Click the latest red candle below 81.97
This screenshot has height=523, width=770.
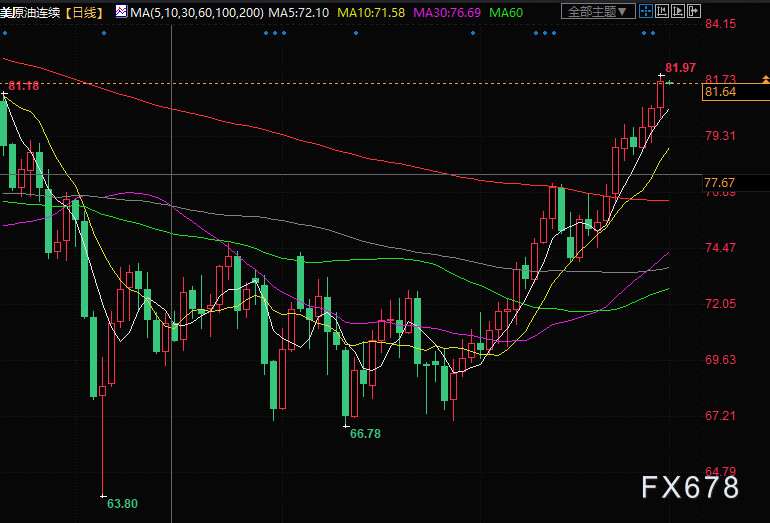coord(660,94)
